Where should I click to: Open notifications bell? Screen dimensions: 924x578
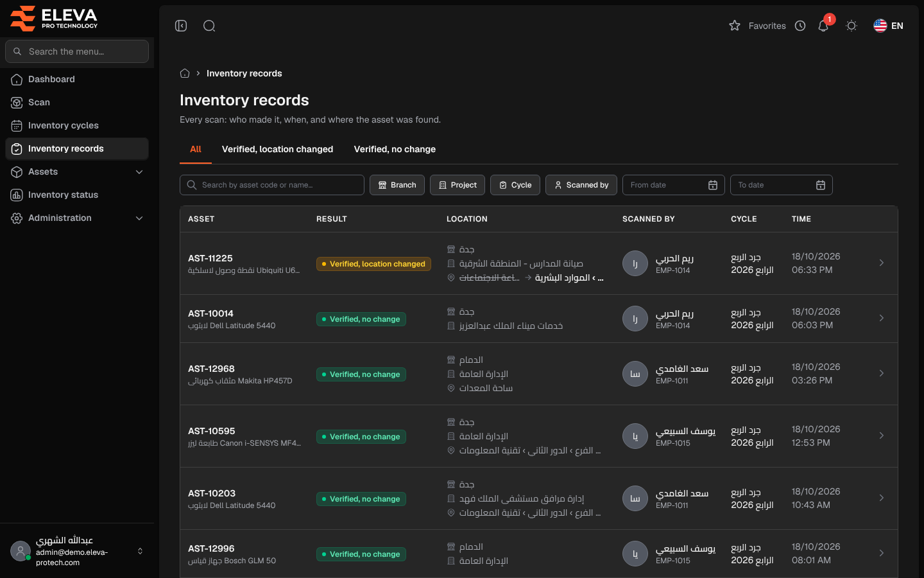[x=823, y=26]
